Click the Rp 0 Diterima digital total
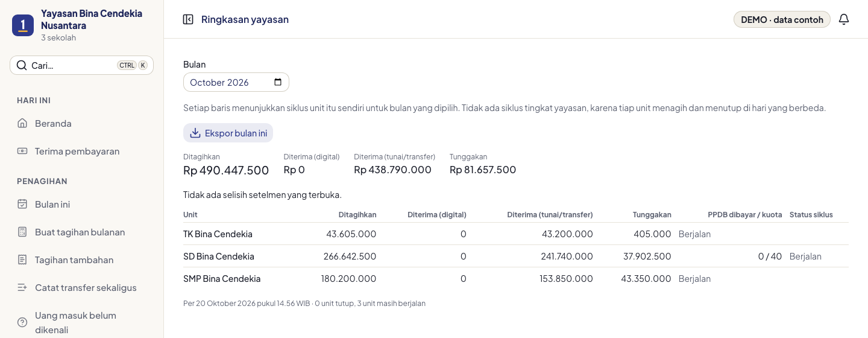 pyautogui.click(x=294, y=170)
